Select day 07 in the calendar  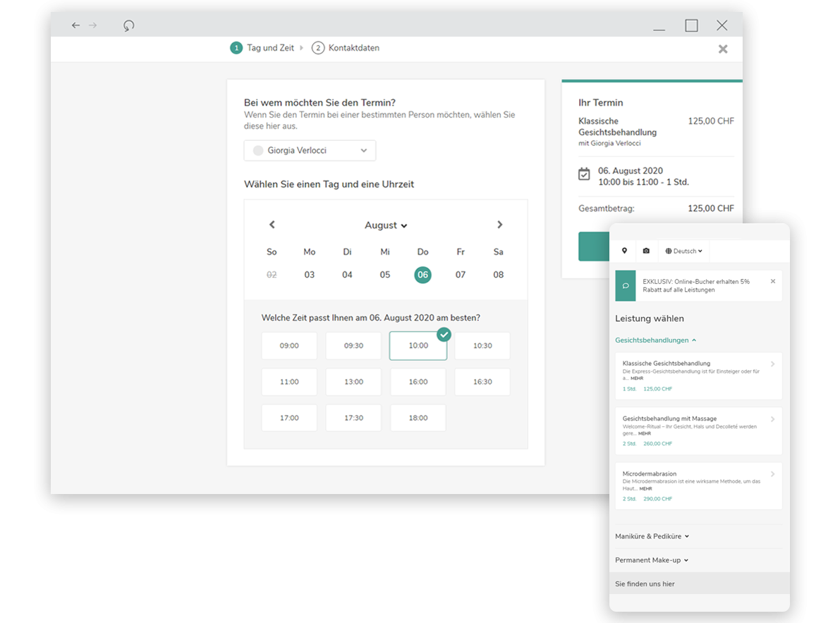coord(461,275)
